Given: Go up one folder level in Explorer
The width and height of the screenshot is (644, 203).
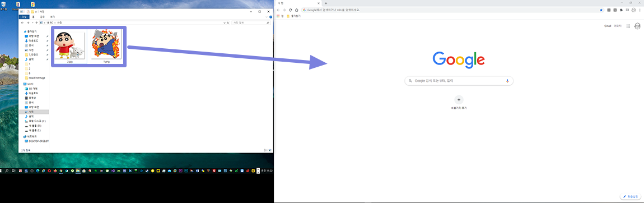Looking at the screenshot, I should [37, 23].
